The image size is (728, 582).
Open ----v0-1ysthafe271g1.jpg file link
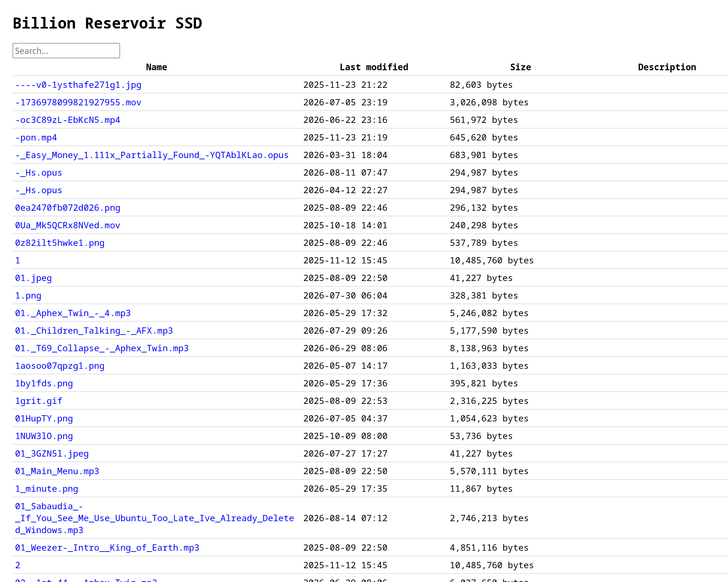point(78,85)
